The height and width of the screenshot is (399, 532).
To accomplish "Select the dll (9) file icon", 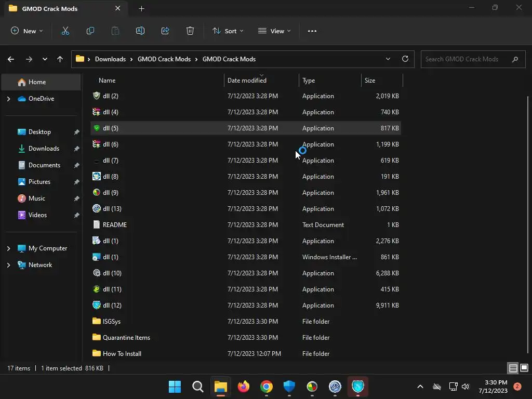I will click(x=96, y=192).
